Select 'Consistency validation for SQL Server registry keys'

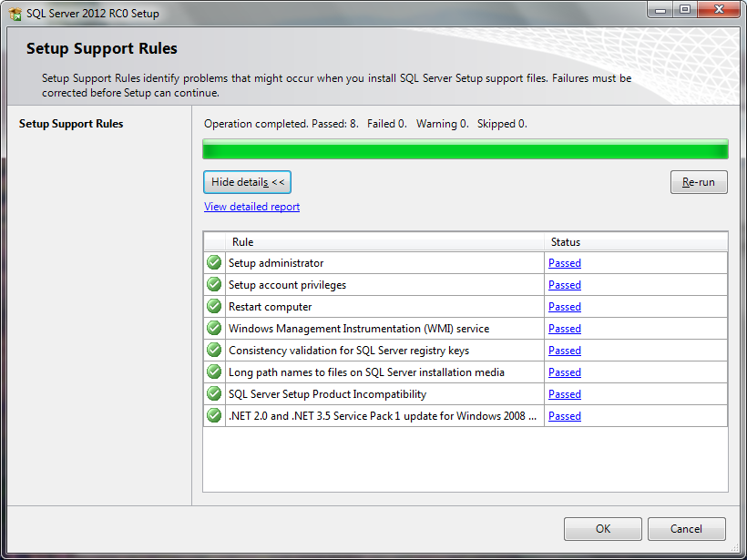(x=349, y=351)
